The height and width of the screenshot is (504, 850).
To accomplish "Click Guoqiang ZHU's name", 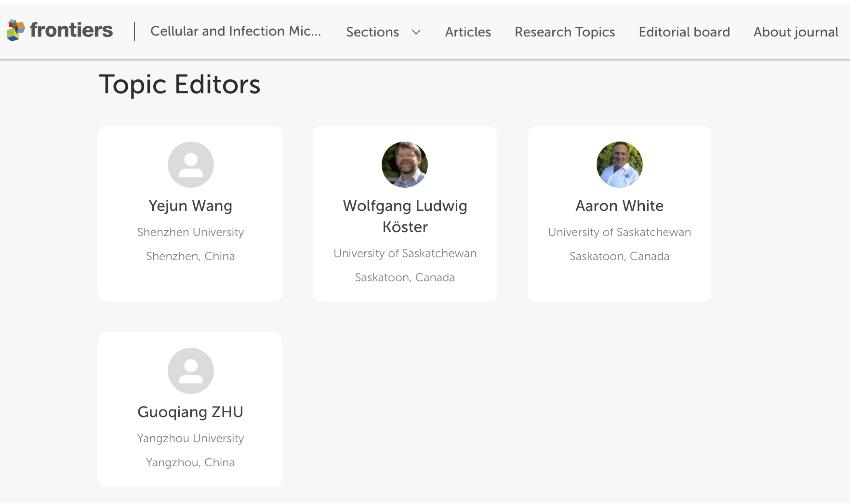I will pos(191,412).
